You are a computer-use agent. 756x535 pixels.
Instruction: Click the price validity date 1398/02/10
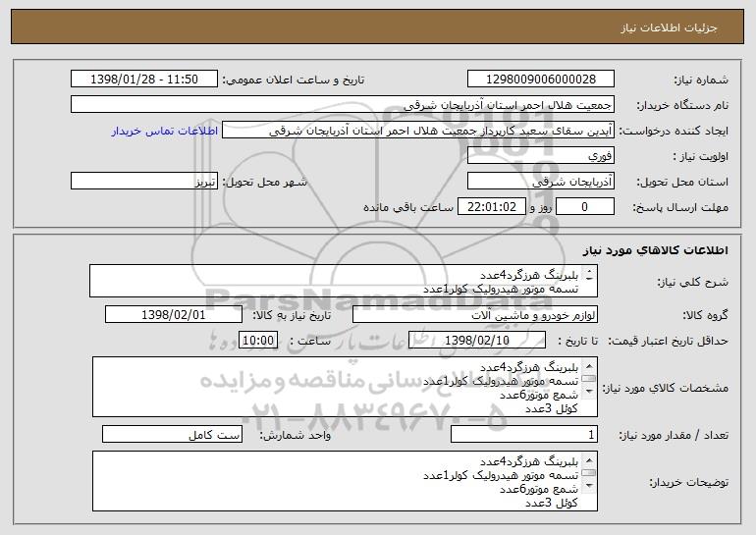tap(477, 341)
